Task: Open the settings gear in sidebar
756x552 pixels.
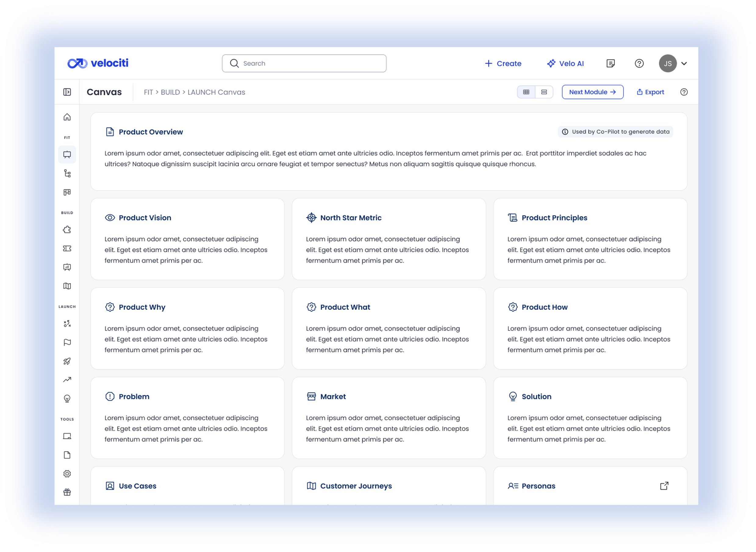Action: coord(67,474)
